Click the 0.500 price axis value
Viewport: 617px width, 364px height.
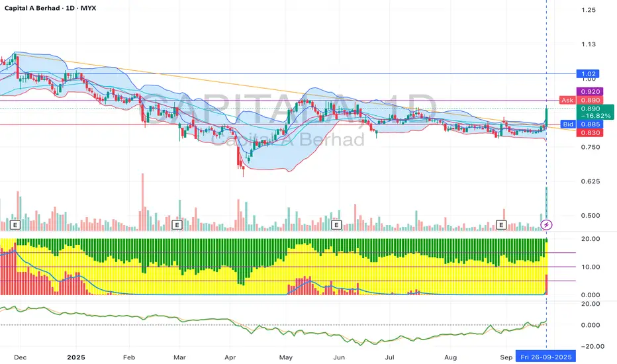click(591, 215)
